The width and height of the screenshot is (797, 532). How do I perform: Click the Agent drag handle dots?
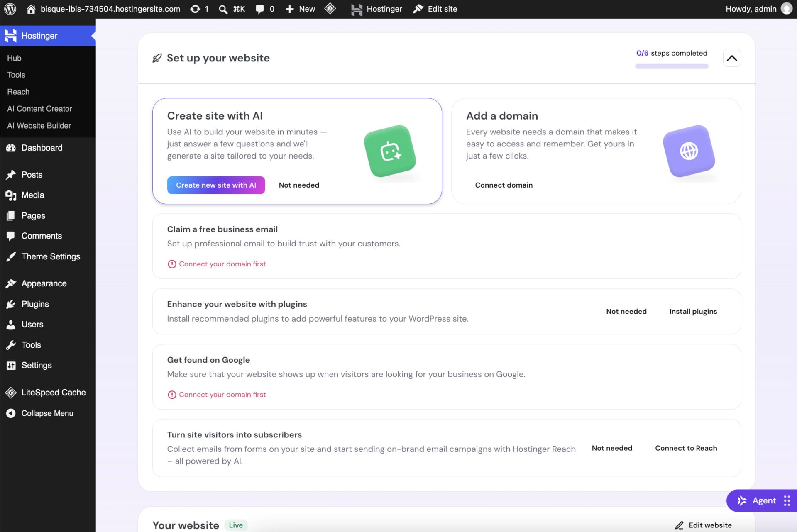point(787,501)
